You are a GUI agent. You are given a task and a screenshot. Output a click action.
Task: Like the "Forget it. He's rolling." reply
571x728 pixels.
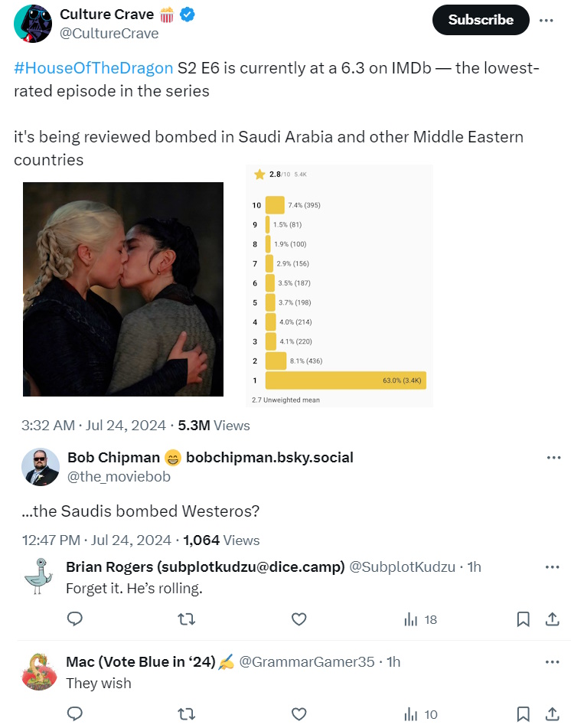pyautogui.click(x=299, y=619)
